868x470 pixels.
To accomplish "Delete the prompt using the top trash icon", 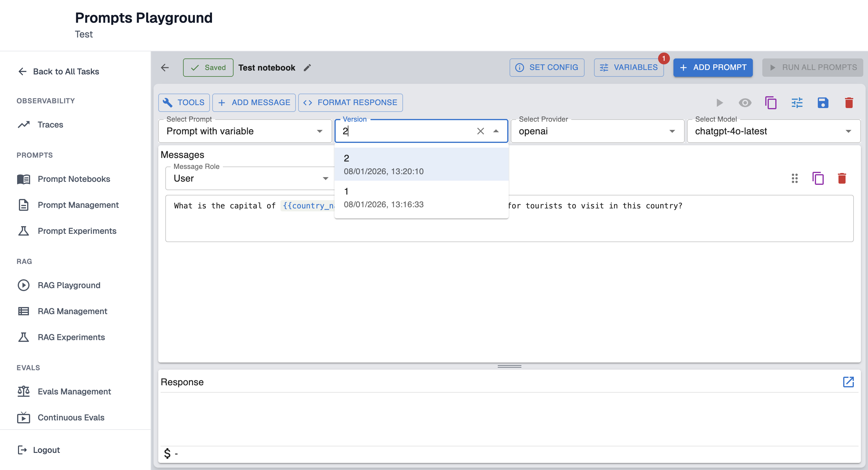I will point(849,102).
